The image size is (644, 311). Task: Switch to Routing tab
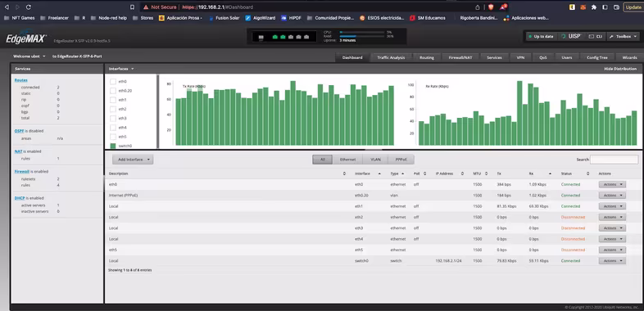[x=427, y=57]
